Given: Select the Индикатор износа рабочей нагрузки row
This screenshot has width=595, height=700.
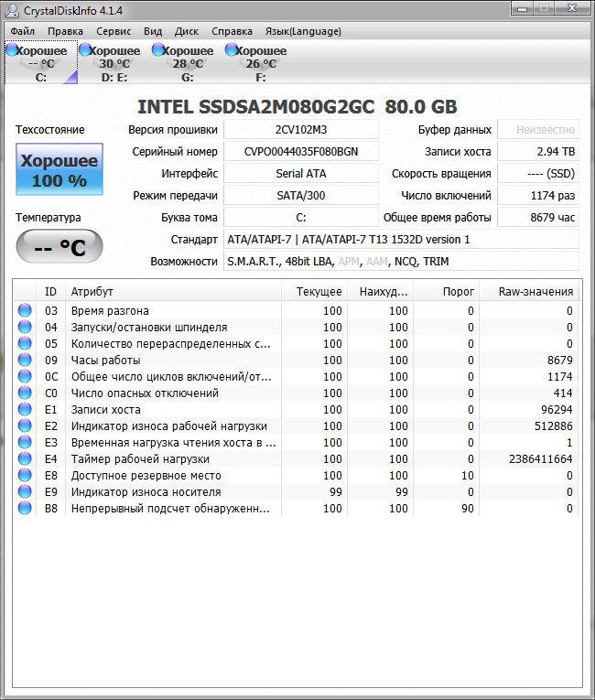Looking at the screenshot, I should pyautogui.click(x=297, y=426).
